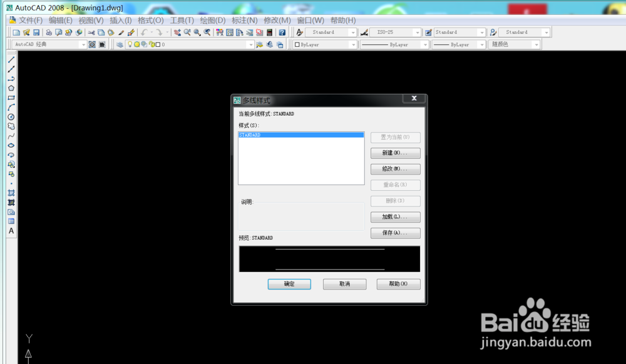
Task: Expand the layer 0 dropdown list
Action: (x=251, y=44)
